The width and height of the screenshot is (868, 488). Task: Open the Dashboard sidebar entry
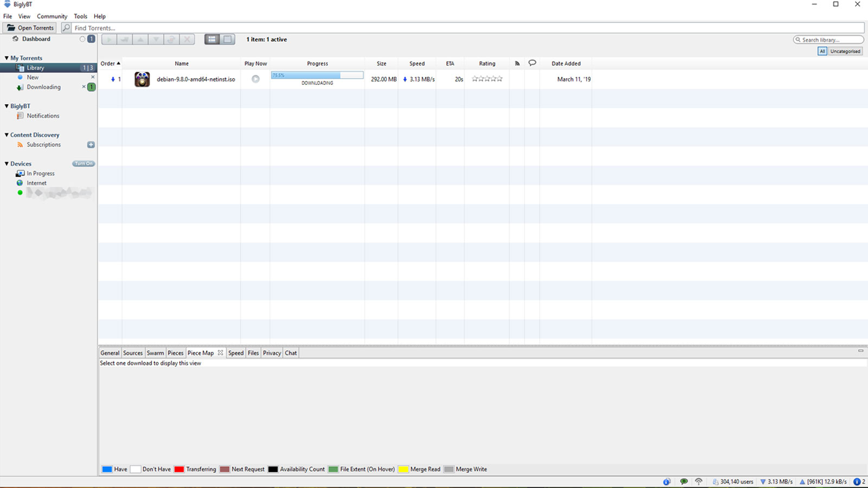[36, 39]
